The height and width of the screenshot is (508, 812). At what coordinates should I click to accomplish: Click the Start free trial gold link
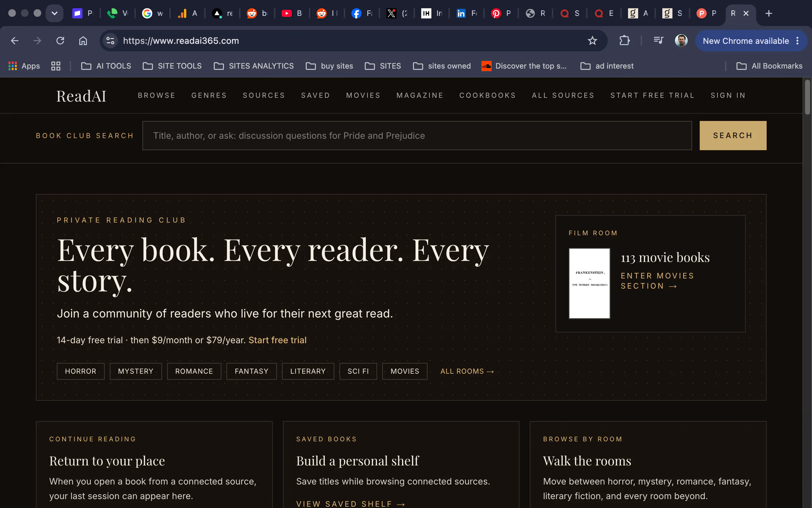click(278, 340)
